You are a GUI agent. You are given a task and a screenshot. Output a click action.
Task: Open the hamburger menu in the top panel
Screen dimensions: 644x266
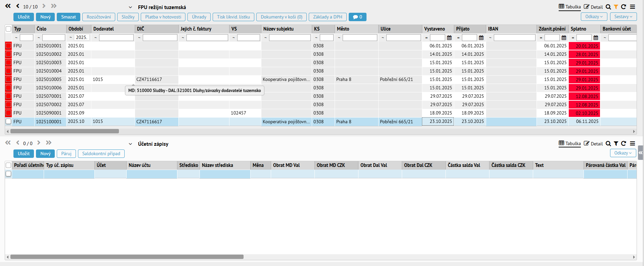632,7
